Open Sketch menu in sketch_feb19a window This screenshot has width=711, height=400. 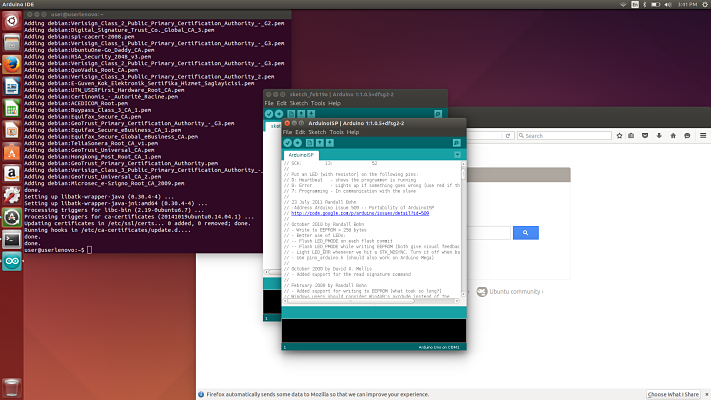pos(298,103)
